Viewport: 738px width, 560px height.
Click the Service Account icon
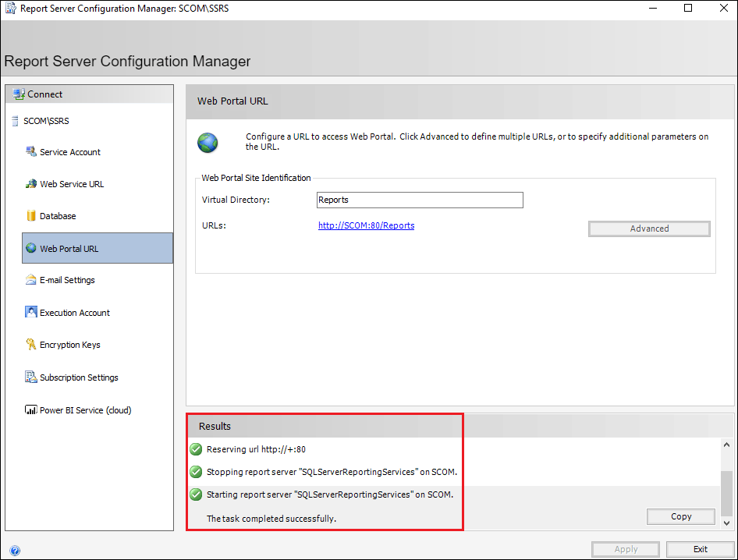(x=31, y=151)
